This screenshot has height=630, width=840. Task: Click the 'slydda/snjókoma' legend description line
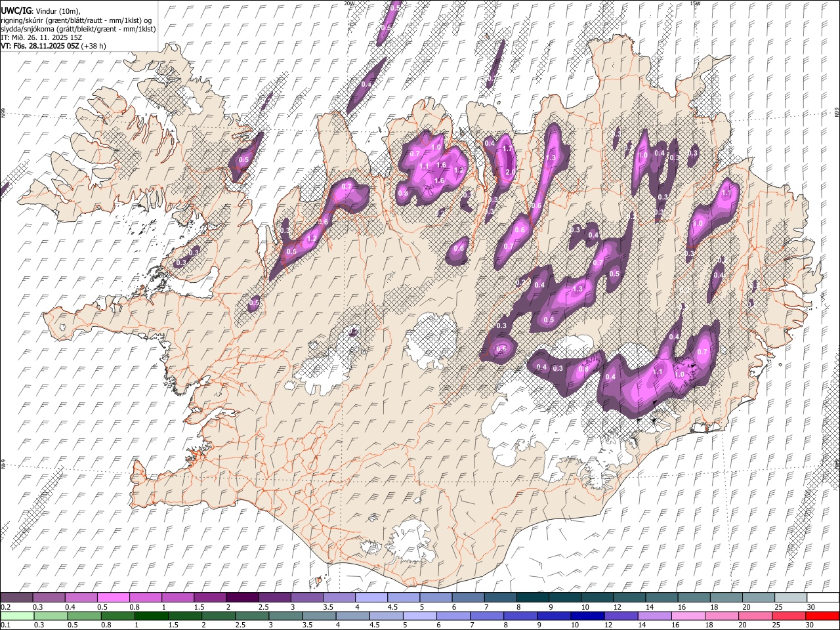coord(78,29)
